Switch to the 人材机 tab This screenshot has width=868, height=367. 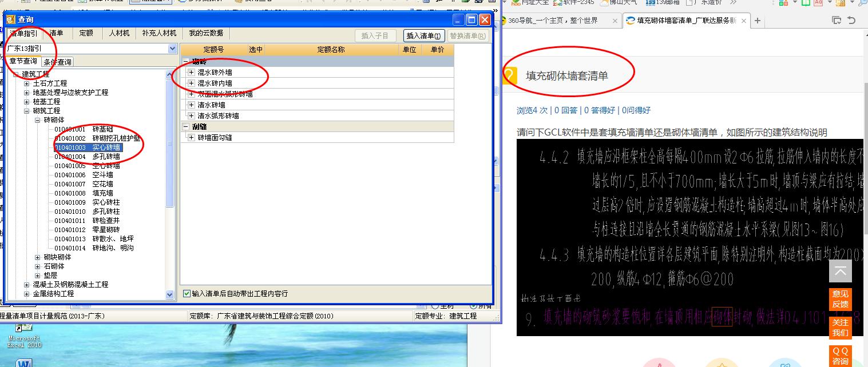[120, 33]
